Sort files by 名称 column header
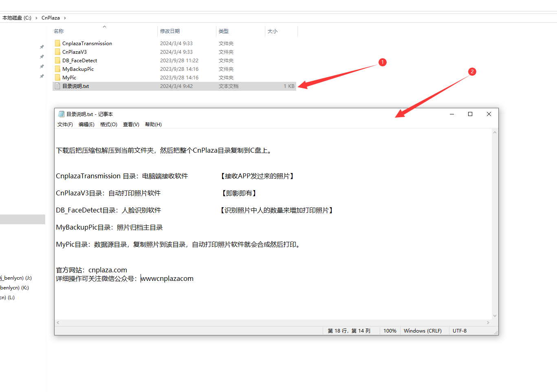 (59, 31)
